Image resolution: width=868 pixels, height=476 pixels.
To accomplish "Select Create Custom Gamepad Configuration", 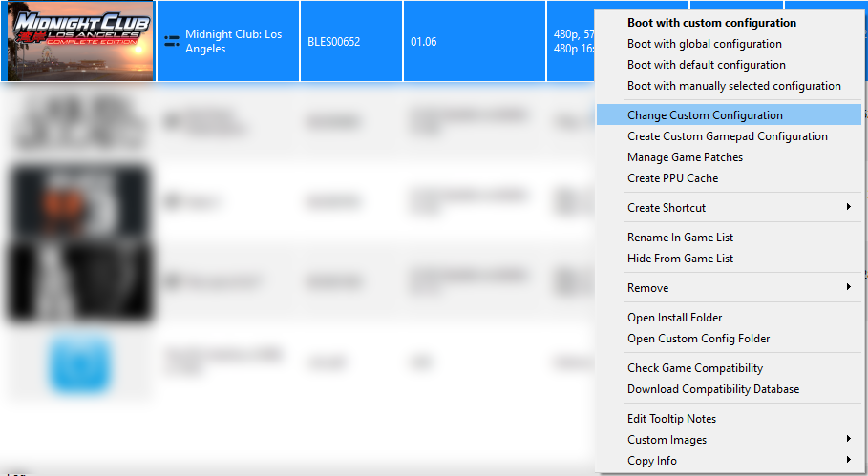I will point(727,136).
